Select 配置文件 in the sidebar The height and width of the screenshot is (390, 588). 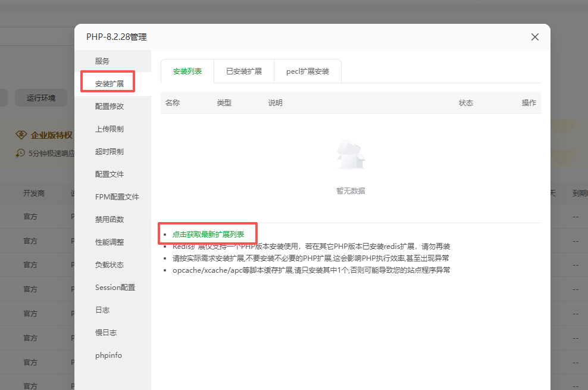tap(110, 174)
